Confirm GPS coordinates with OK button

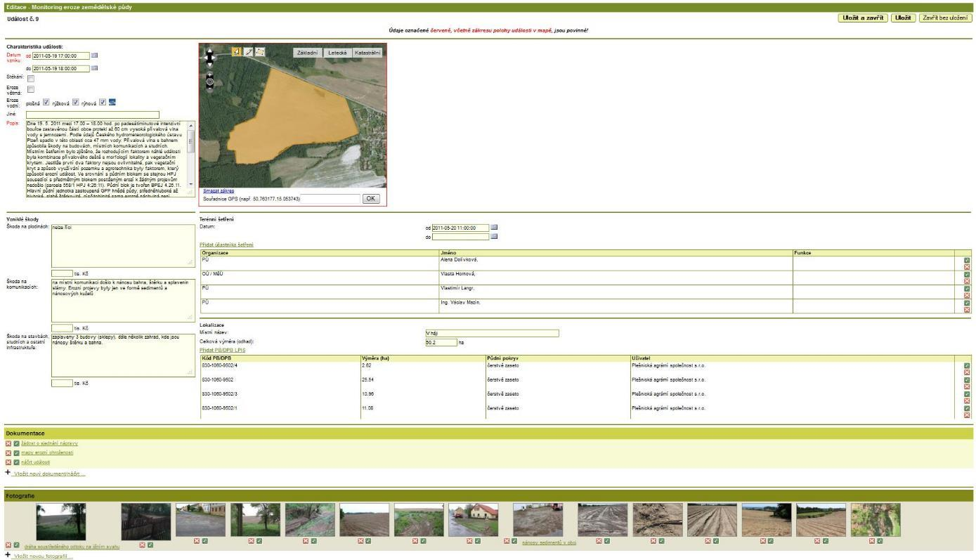coord(371,199)
